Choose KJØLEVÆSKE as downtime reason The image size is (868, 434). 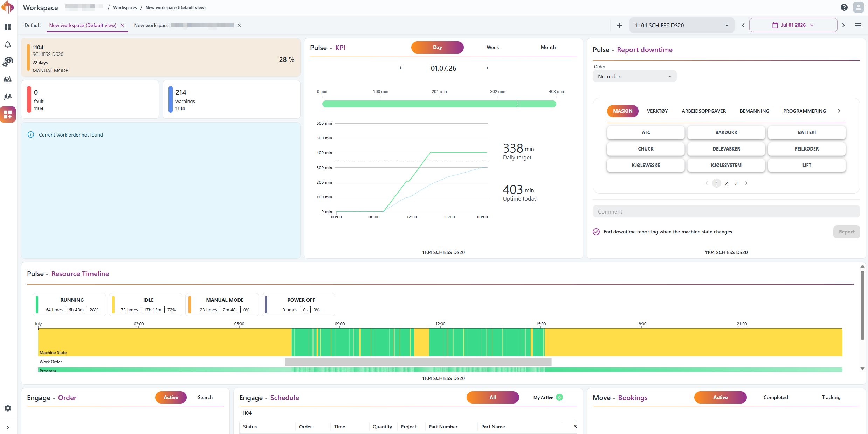(x=646, y=165)
